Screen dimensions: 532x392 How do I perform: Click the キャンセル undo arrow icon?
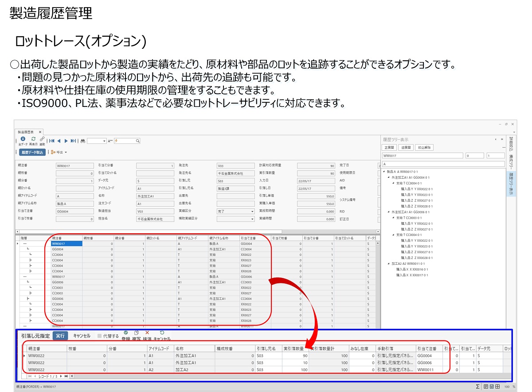[162, 333]
